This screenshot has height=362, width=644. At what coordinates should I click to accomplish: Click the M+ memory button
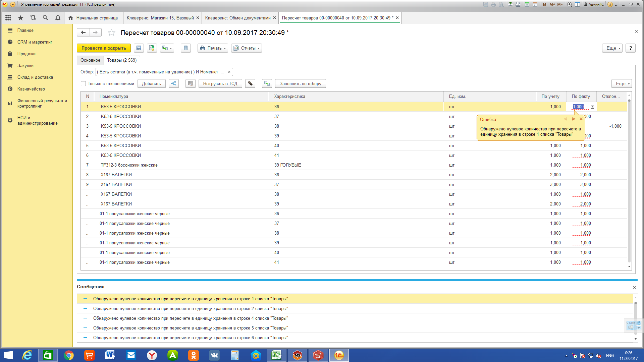(x=552, y=4)
